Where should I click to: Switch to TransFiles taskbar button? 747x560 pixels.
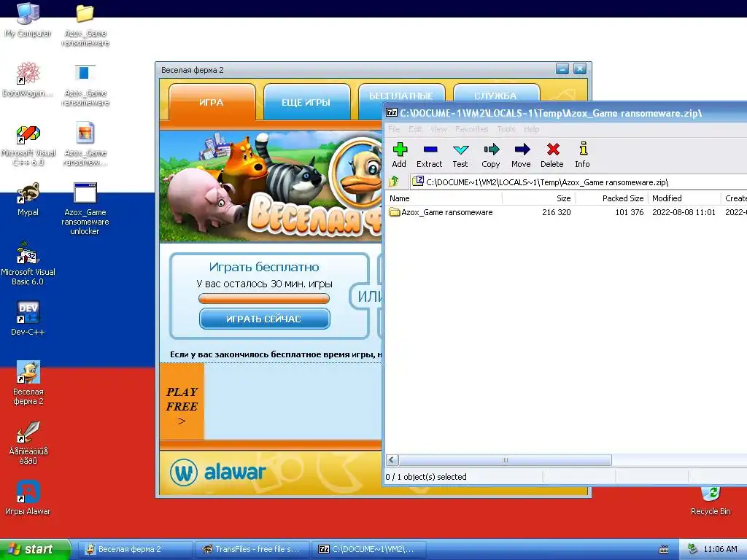pyautogui.click(x=252, y=549)
